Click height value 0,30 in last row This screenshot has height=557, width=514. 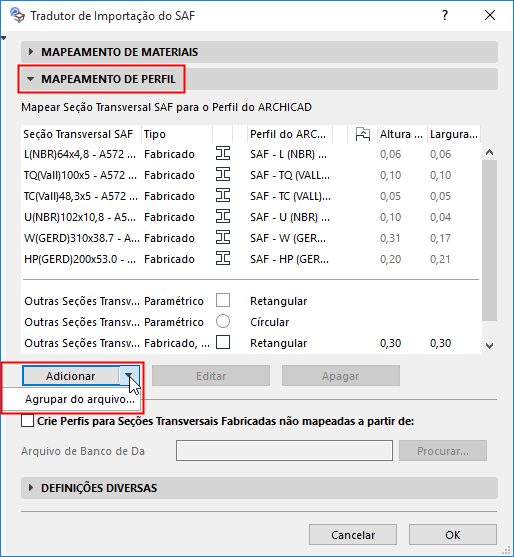(390, 343)
